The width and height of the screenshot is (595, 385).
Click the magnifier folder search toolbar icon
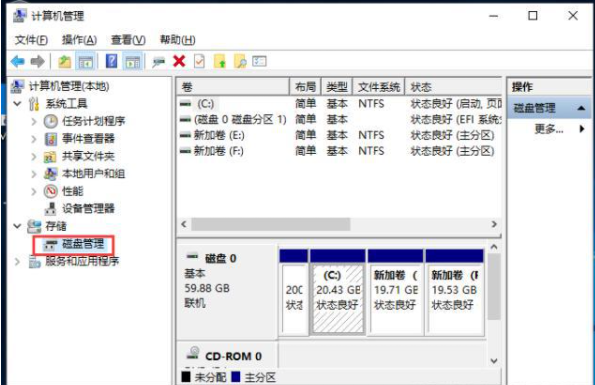[240, 61]
